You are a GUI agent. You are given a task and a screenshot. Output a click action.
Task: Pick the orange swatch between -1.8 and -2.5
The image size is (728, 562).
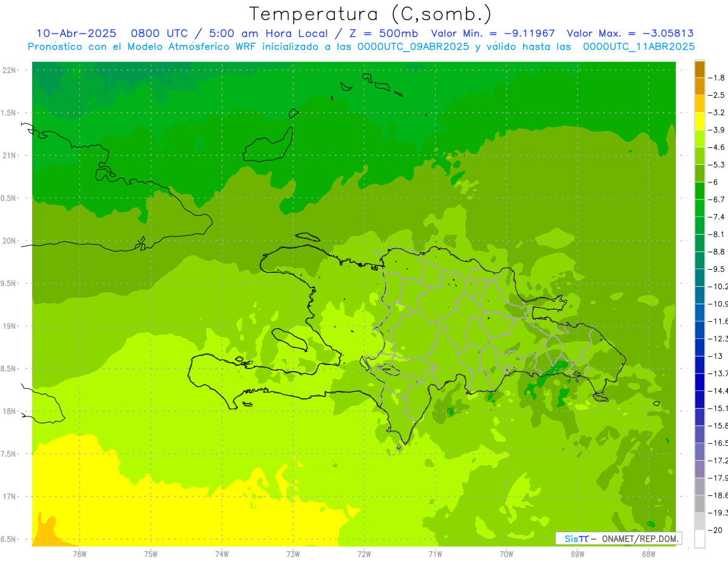pos(699,87)
